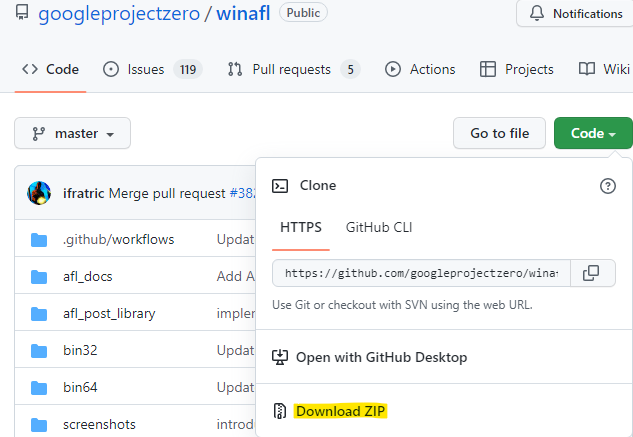This screenshot has width=633, height=437.
Task: Click the folder icon next to bin32
Action: (x=39, y=351)
